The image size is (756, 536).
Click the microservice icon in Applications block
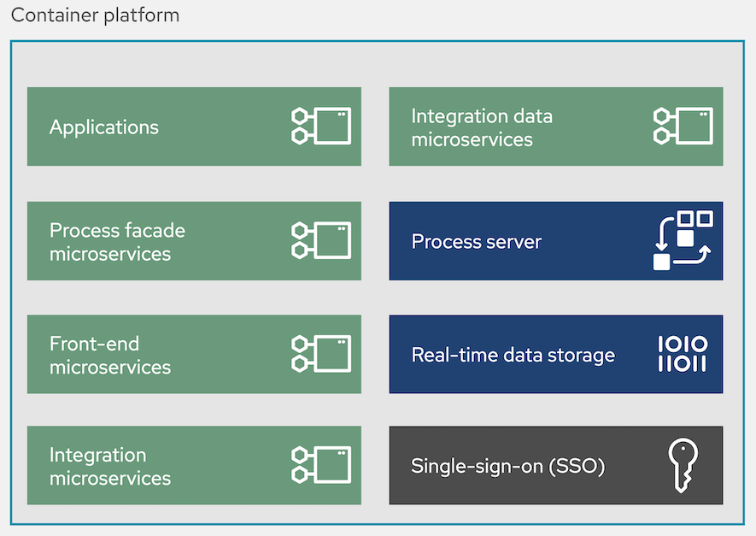point(320,127)
